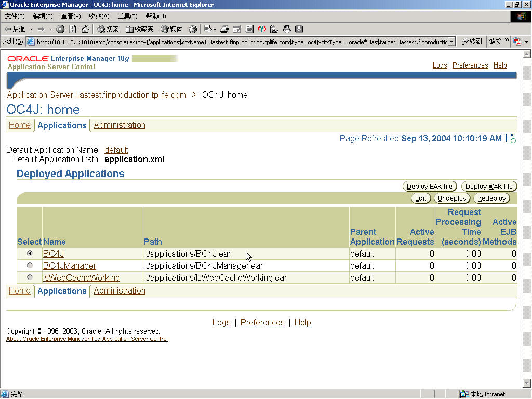Open the Logs link in header
Screen dimensions: 532x399
pyautogui.click(x=440, y=65)
